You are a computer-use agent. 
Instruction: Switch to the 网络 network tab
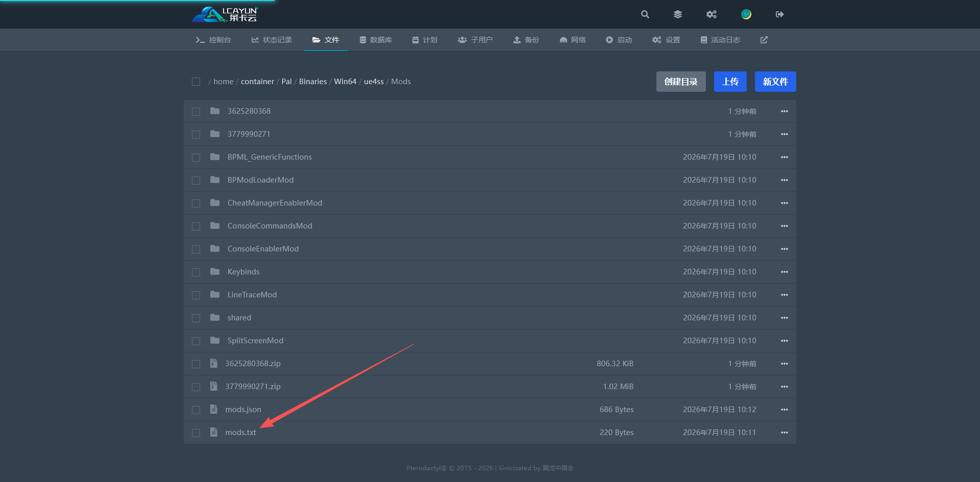573,40
